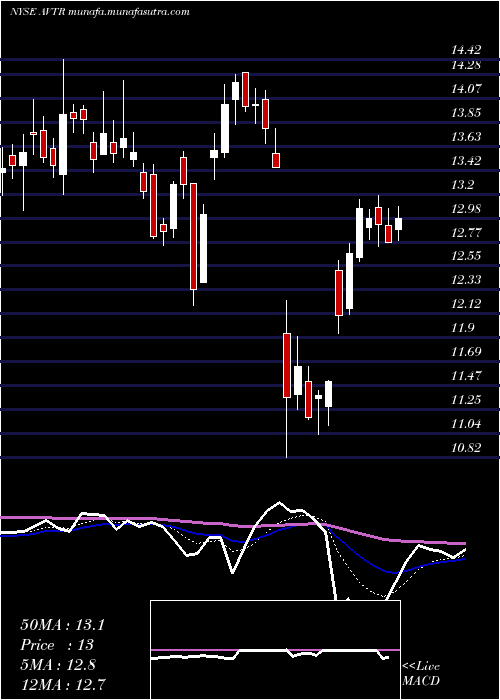Click the 13.85 price axis label
Viewport: 500px width, 700px height.
tap(466, 113)
